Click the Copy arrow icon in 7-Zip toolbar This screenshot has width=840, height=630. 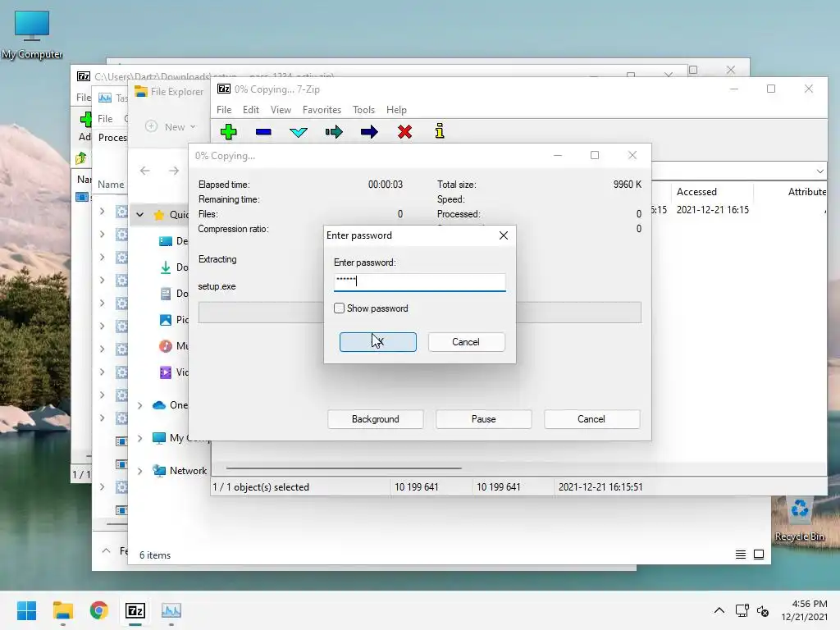334,132
